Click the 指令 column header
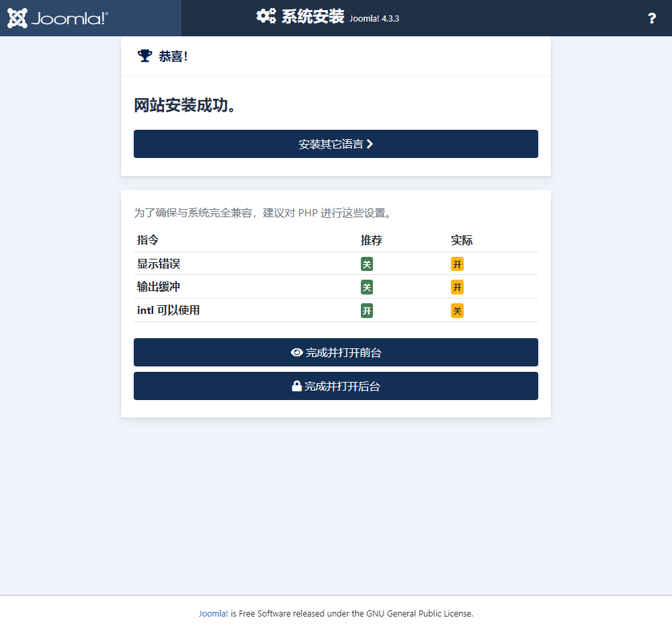This screenshot has width=672, height=630. [148, 240]
